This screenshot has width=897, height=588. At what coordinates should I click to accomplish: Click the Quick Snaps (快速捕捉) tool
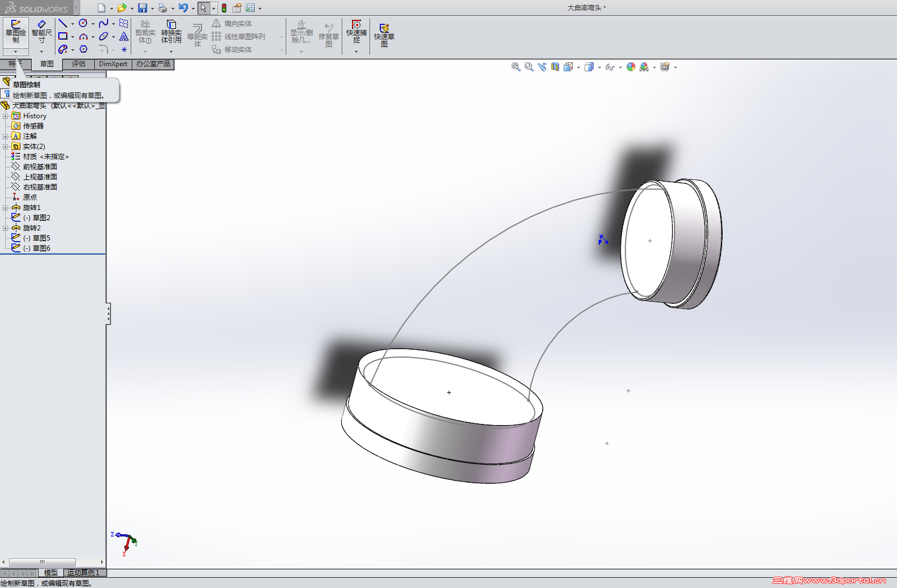(357, 32)
